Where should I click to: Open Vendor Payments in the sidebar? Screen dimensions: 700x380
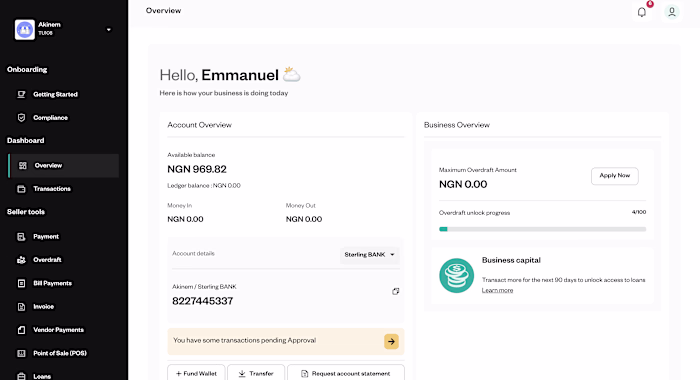[58, 330]
